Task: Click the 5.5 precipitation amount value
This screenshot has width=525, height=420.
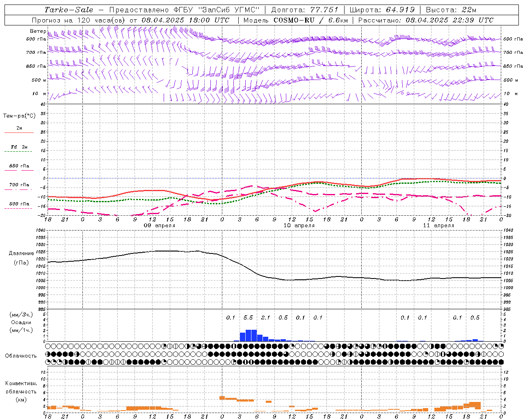Action: [248, 318]
